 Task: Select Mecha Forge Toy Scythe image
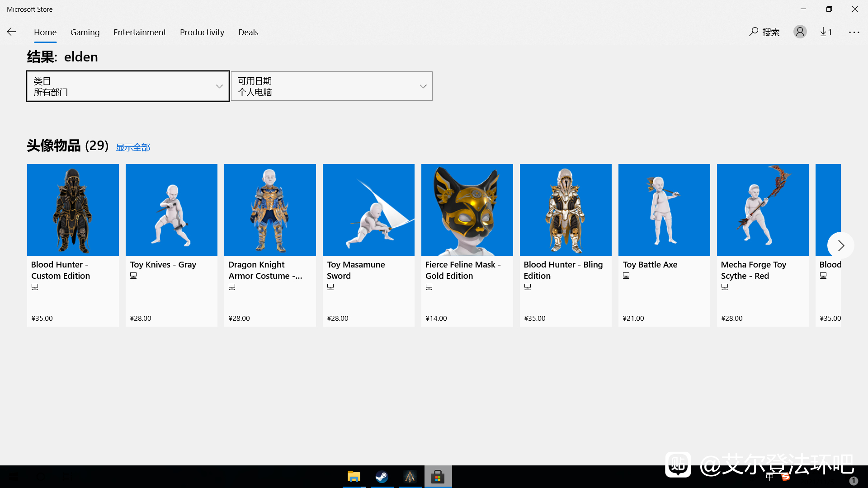(763, 210)
